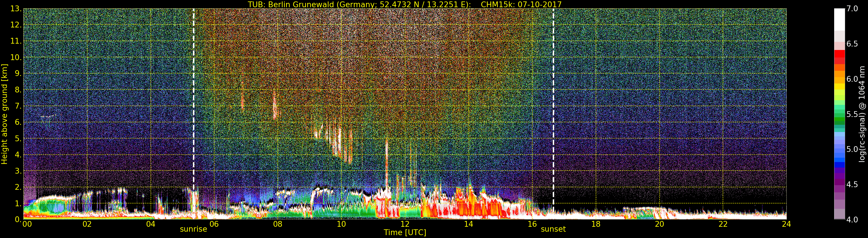Click the time tick label '04'

(151, 224)
